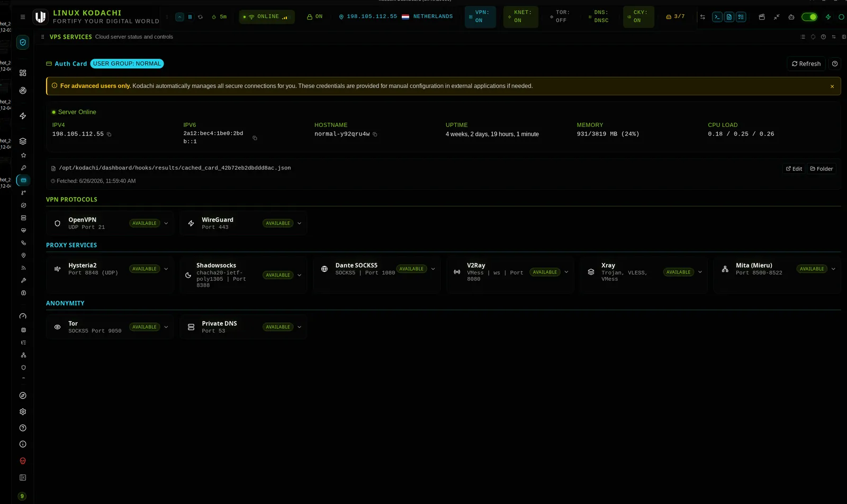Open settings gear in the sidebar
This screenshot has height=504, width=847.
pyautogui.click(x=23, y=412)
